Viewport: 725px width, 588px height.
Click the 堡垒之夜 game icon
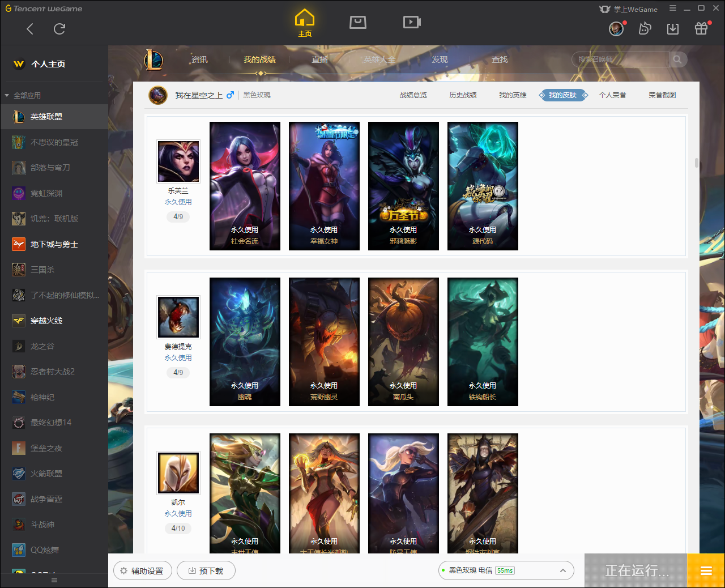19,448
